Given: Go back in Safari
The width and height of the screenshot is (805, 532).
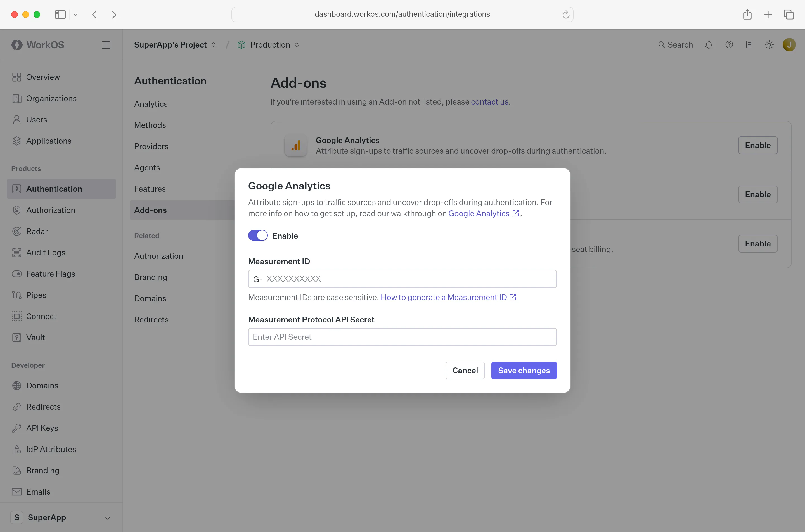Looking at the screenshot, I should [x=94, y=15].
